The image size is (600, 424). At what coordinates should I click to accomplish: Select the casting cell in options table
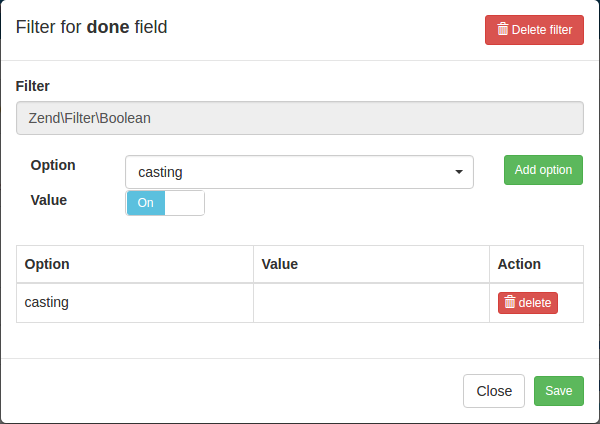135,303
